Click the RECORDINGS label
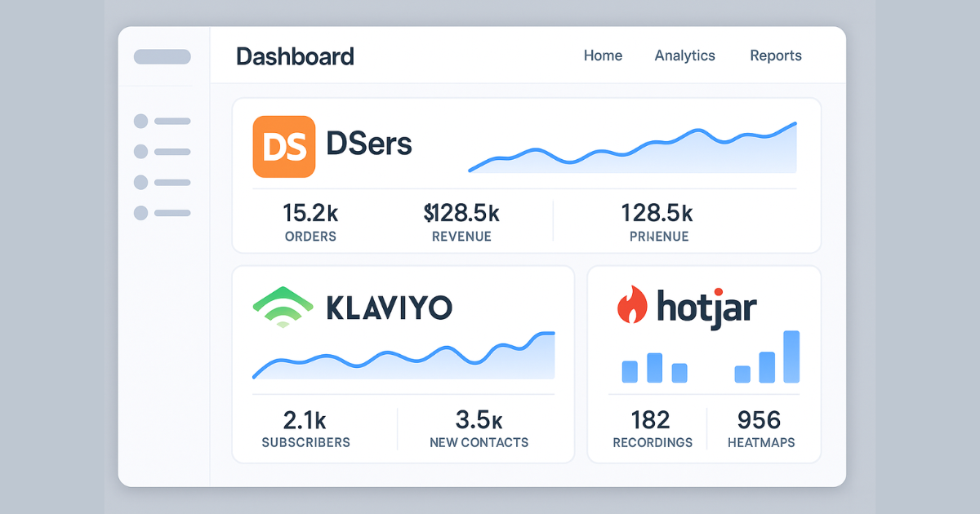Image resolution: width=980 pixels, height=514 pixels. 653,443
